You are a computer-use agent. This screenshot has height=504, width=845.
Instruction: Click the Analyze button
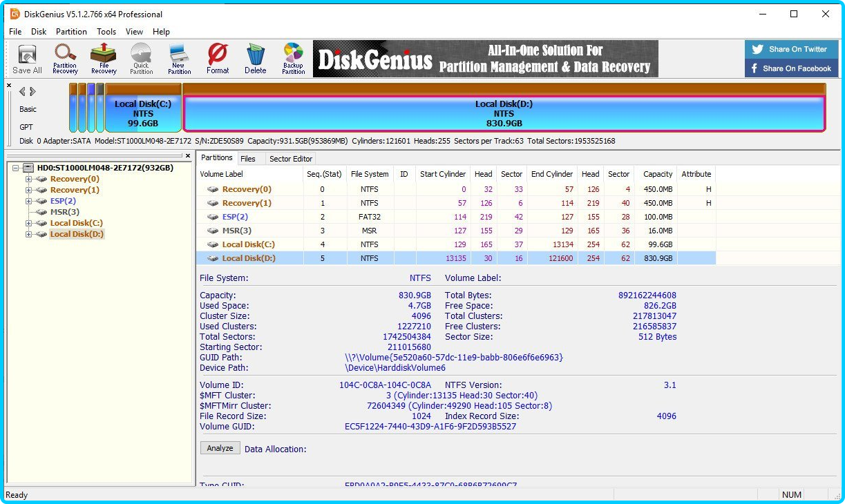pyautogui.click(x=220, y=448)
